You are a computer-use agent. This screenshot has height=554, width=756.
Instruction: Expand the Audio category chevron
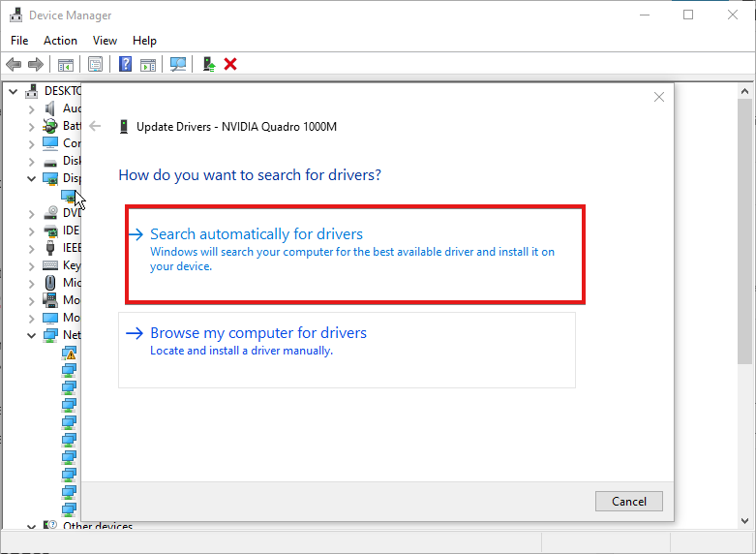(31, 109)
